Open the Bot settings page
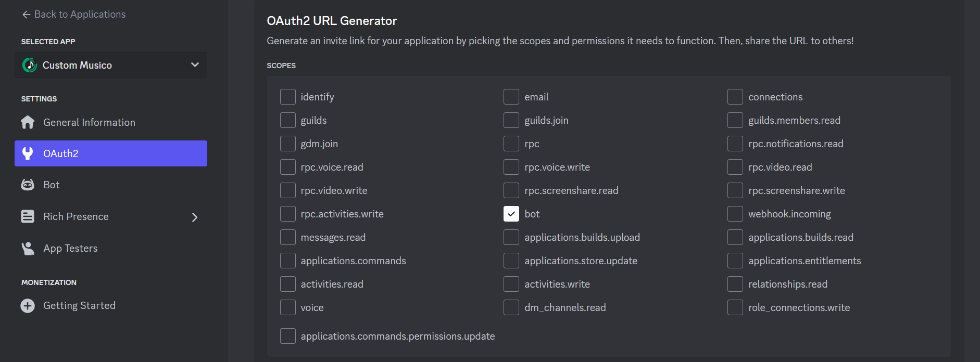Viewport: 980px width, 362px height. pos(52,185)
